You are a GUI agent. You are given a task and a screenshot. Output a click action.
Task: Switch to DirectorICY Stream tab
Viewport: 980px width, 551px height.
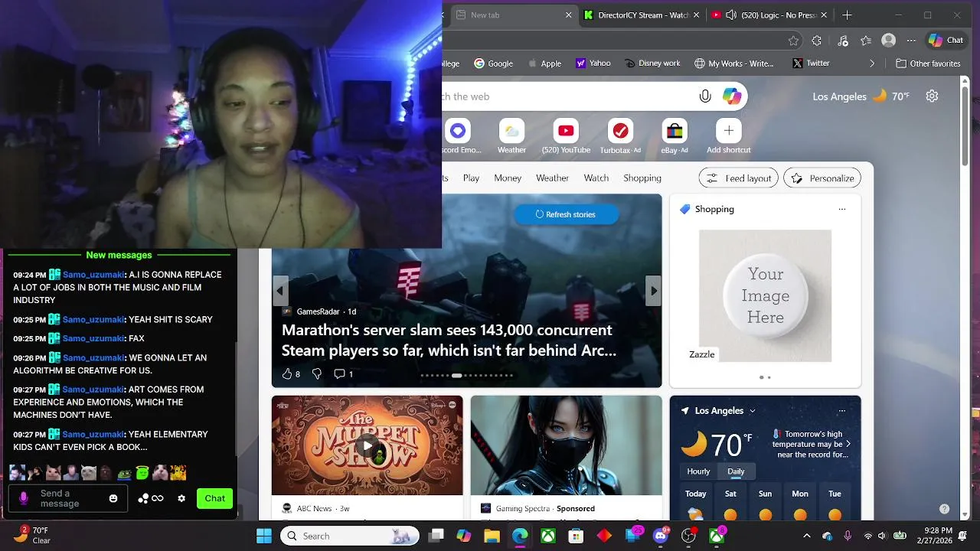point(642,15)
